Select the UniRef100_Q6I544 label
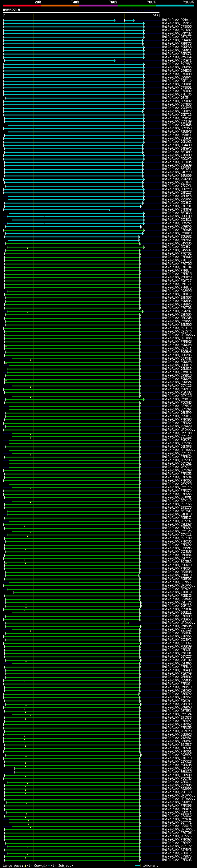This screenshot has width=197, height=868. click(x=177, y=98)
